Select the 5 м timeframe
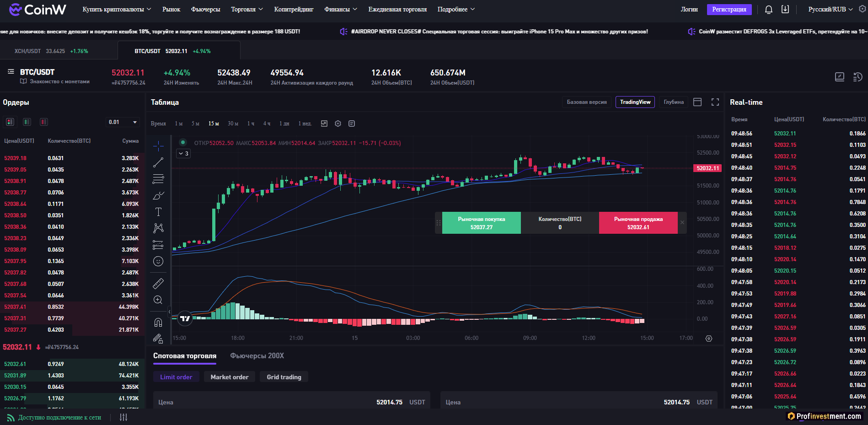868x425 pixels. (x=195, y=124)
